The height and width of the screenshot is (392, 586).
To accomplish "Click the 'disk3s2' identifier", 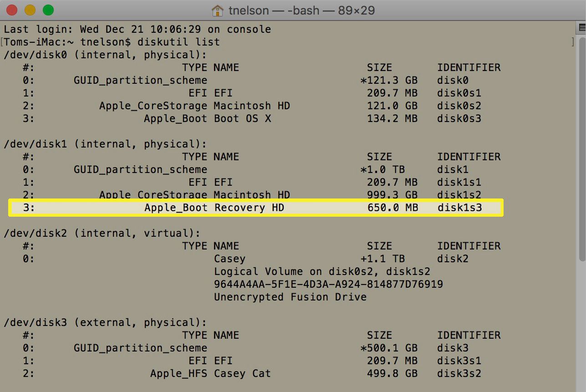I will pyautogui.click(x=459, y=374).
